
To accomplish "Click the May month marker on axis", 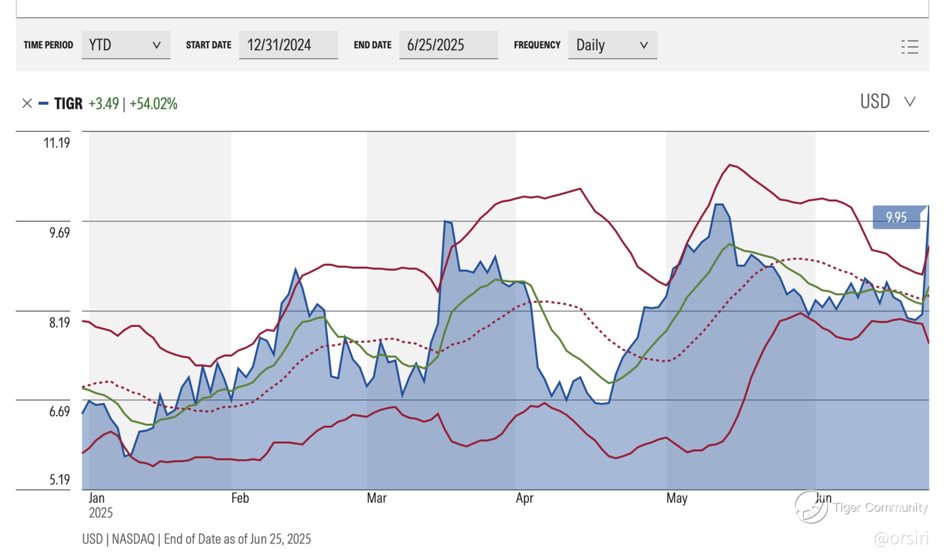I will [676, 498].
